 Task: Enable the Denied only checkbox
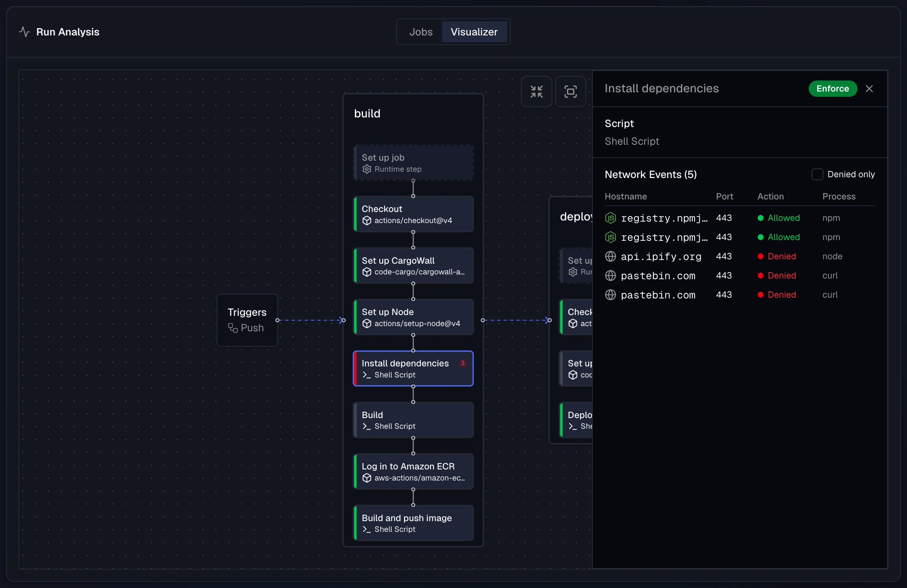point(817,174)
